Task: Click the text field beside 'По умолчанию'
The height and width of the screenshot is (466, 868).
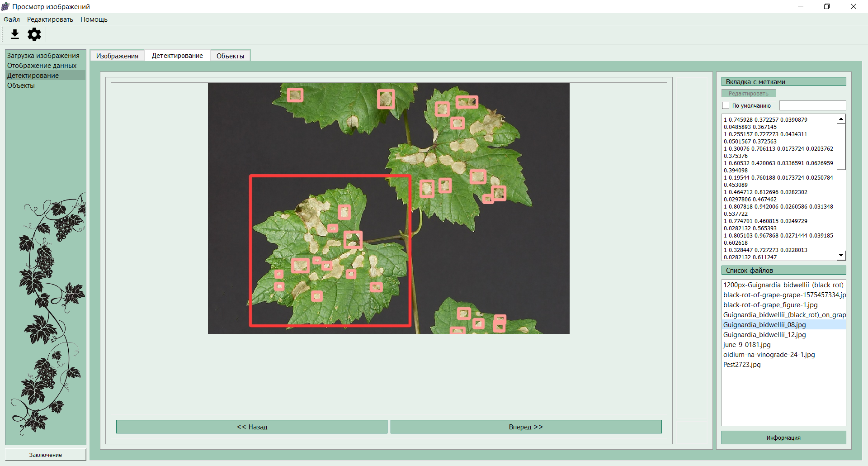Action: 812,105
